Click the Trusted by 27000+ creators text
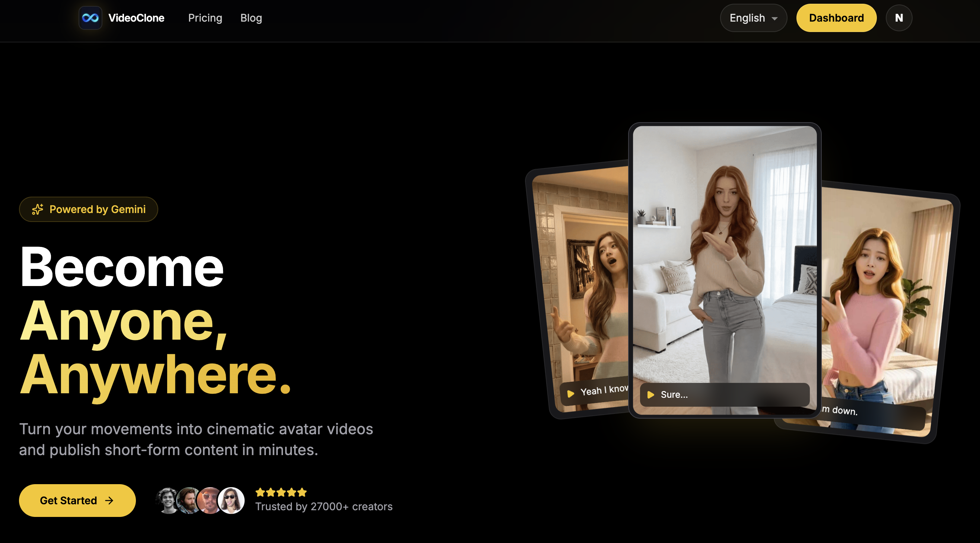Image resolution: width=980 pixels, height=543 pixels. point(324,507)
